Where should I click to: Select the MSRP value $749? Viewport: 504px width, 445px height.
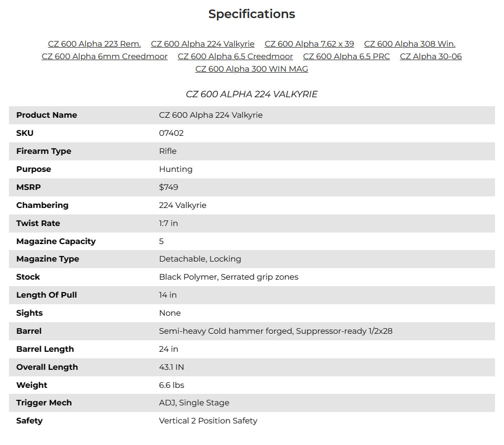[168, 187]
